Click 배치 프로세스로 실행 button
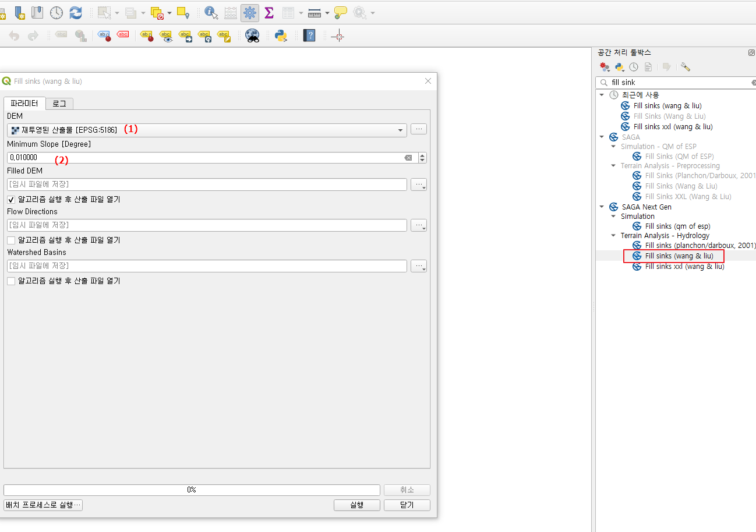This screenshot has width=756, height=532. (43, 505)
